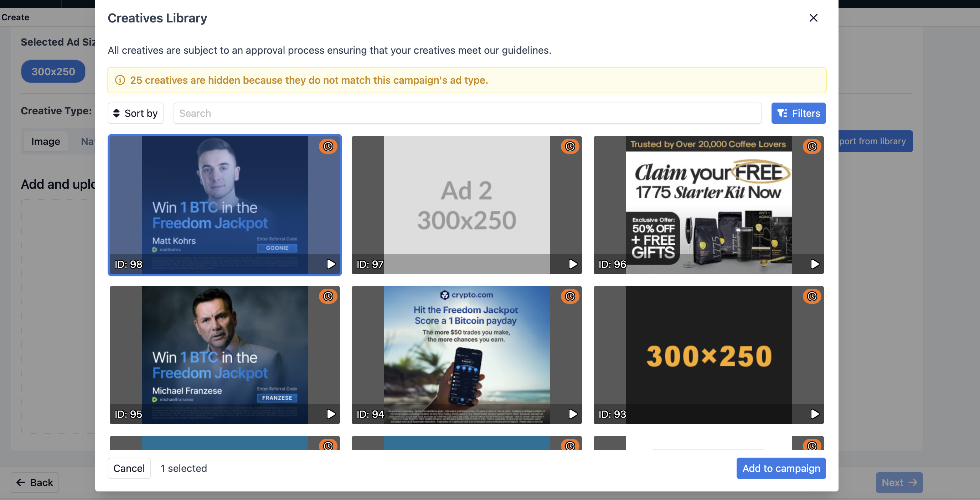Image resolution: width=980 pixels, height=500 pixels.
Task: Click pending clock icon on creative ID 94
Action: pyautogui.click(x=570, y=296)
